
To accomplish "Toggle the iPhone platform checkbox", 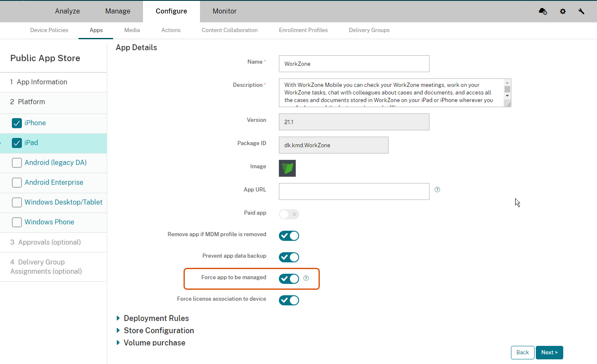I will [17, 123].
